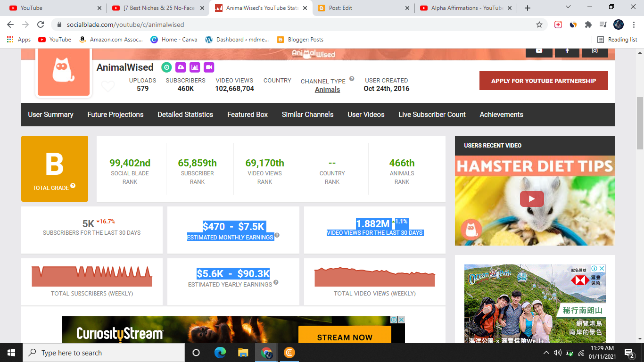Viewport: 644px width, 362px height.
Task: Open Cortana circle on the taskbar
Action: 196,353
